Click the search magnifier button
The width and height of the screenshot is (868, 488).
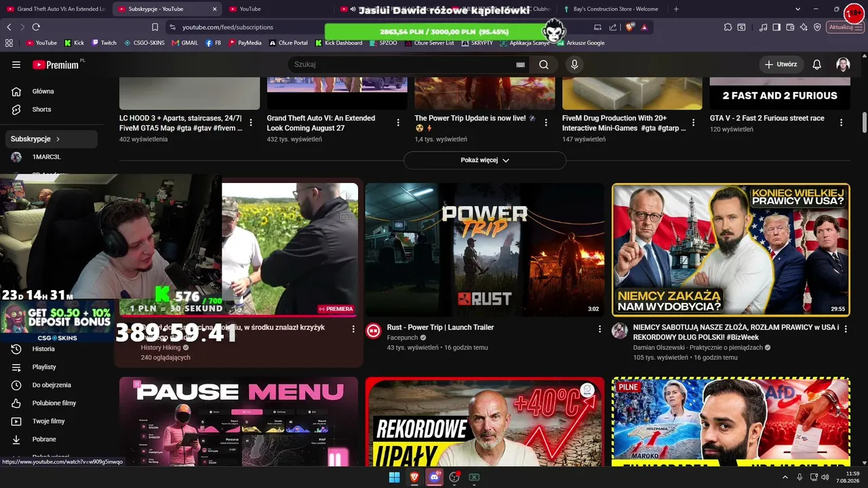tap(544, 64)
